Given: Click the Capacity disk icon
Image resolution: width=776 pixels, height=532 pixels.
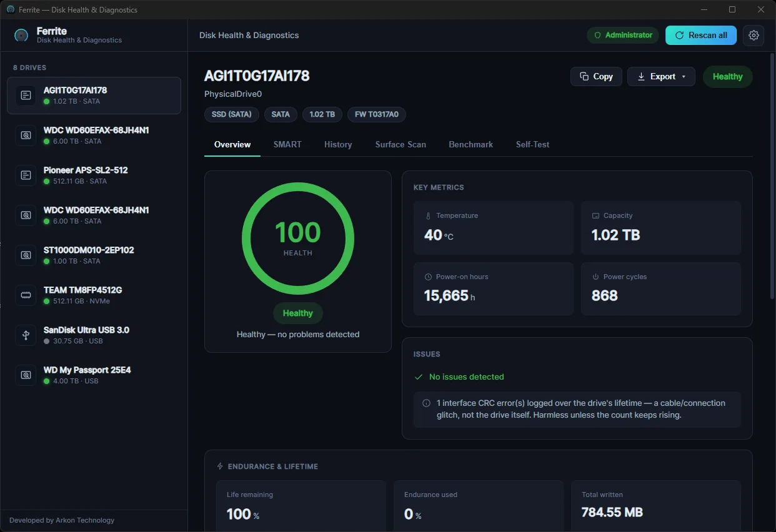Looking at the screenshot, I should [595, 215].
